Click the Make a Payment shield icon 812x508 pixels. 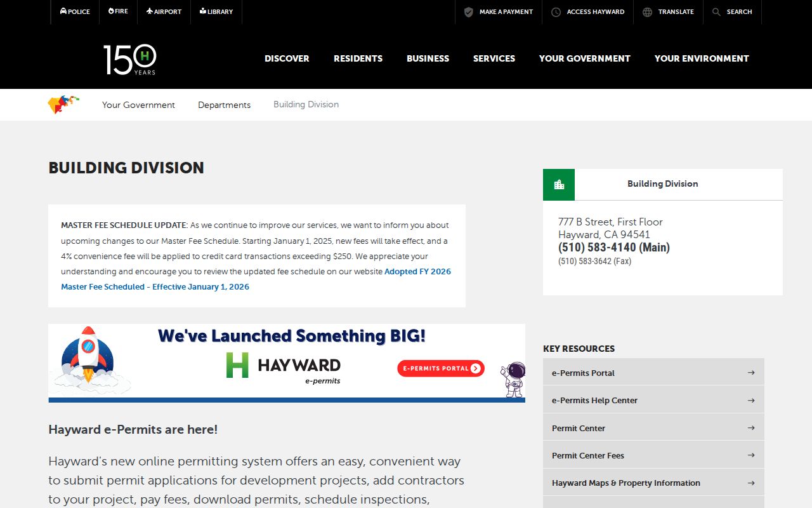[469, 12]
